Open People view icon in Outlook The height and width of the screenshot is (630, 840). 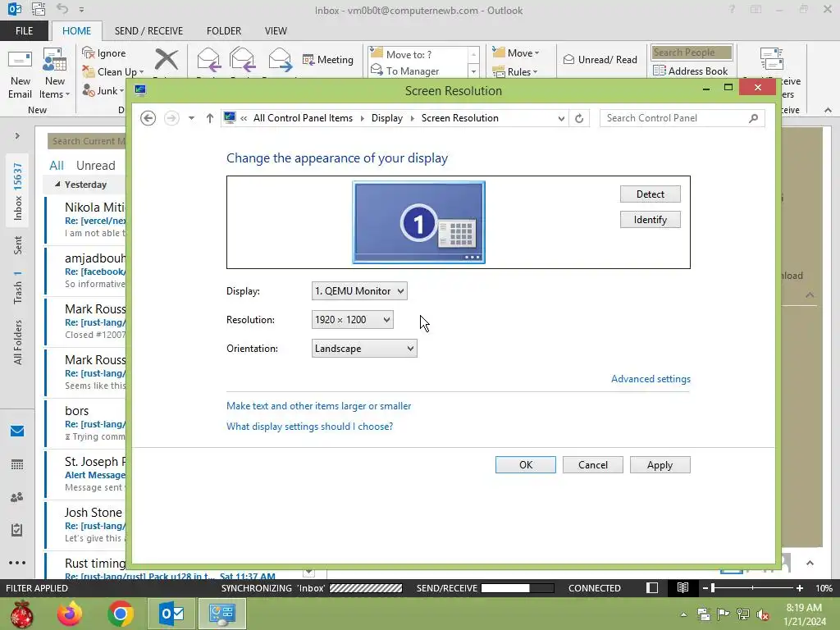click(x=17, y=497)
